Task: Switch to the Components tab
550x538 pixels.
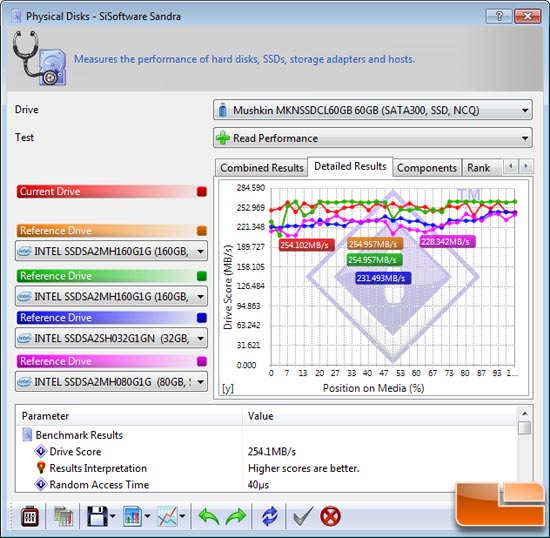Action: pyautogui.click(x=427, y=168)
